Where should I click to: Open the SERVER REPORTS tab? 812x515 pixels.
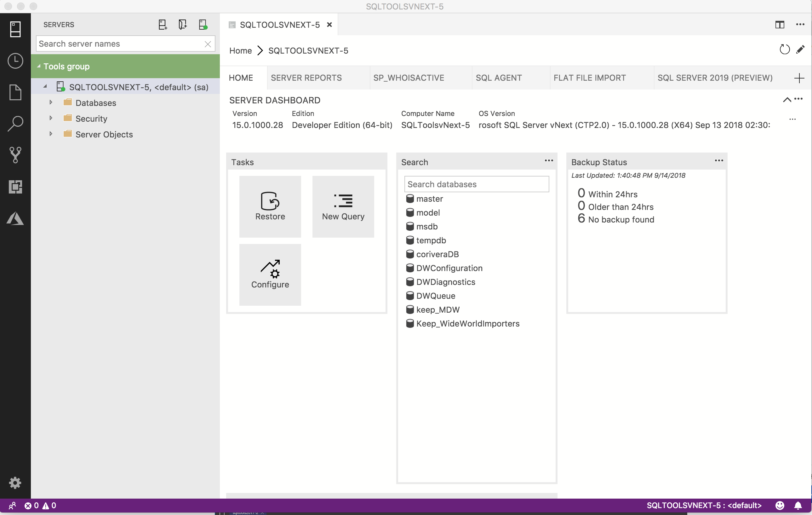[306, 77]
